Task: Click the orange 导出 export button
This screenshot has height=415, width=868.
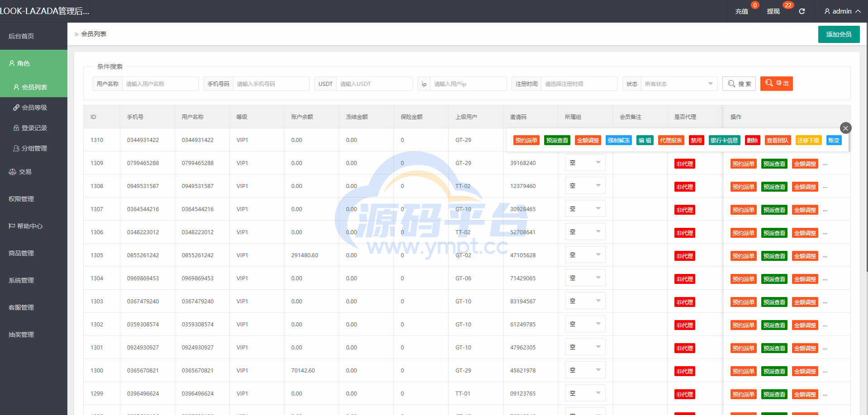Action: pos(777,83)
